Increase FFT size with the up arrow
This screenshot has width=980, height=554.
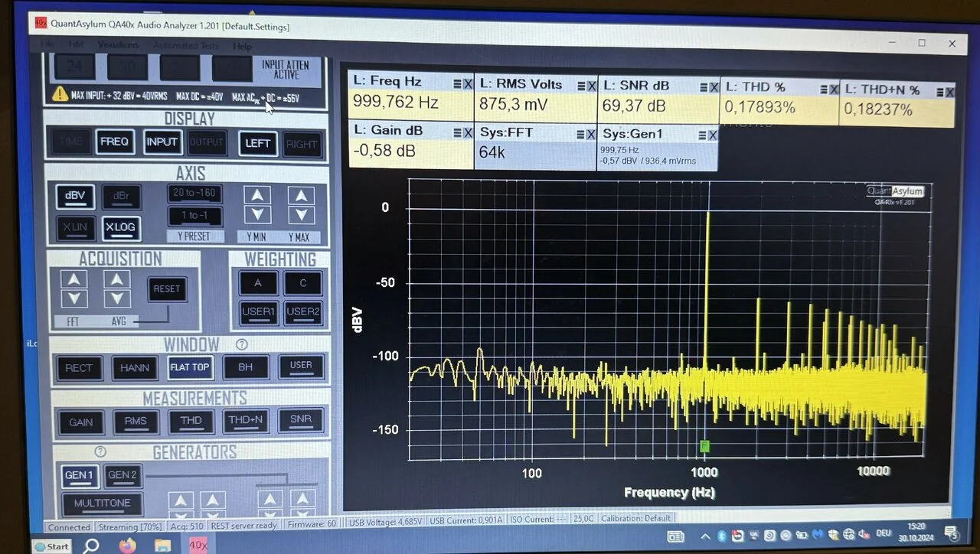pyautogui.click(x=74, y=279)
